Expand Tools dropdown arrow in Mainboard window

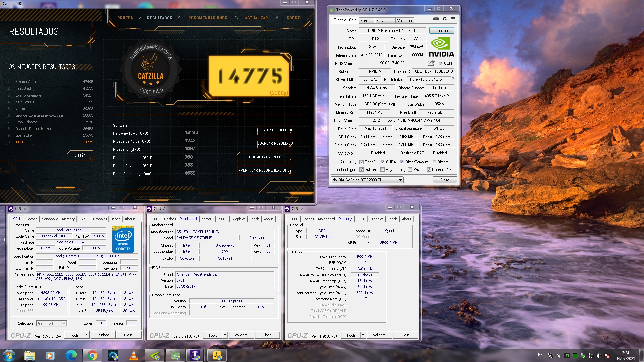tap(225, 335)
